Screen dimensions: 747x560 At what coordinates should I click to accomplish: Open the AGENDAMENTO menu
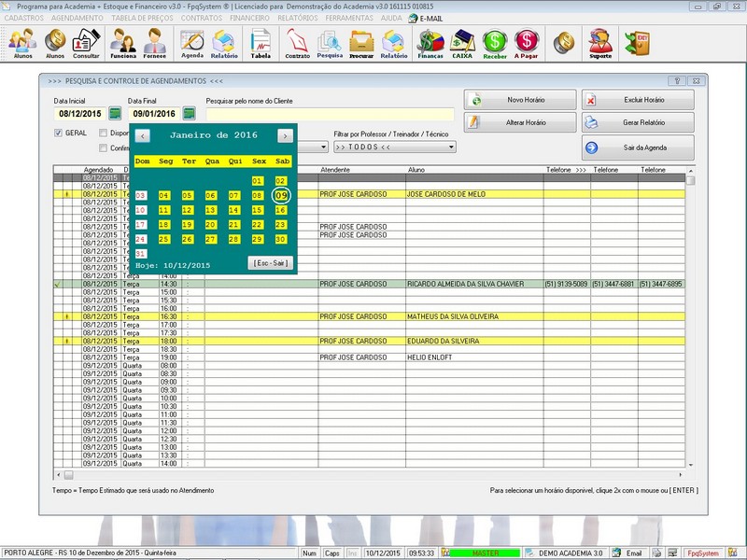(78, 18)
